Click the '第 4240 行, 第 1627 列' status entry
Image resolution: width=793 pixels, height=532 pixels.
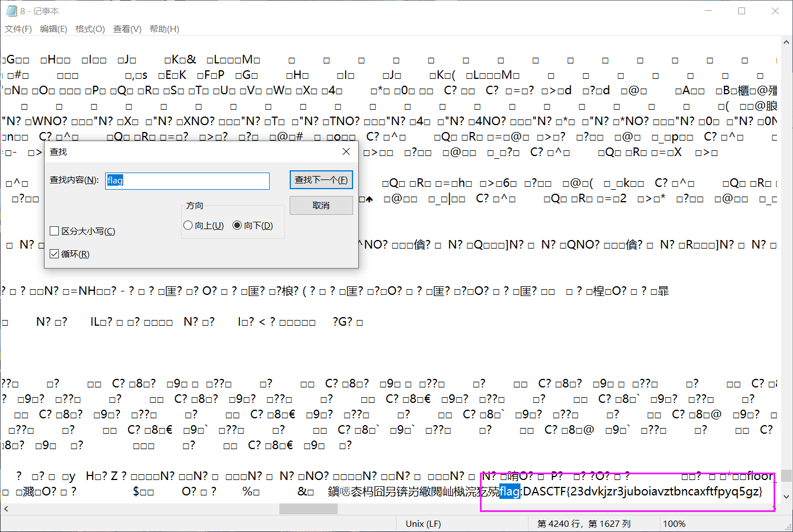584,523
